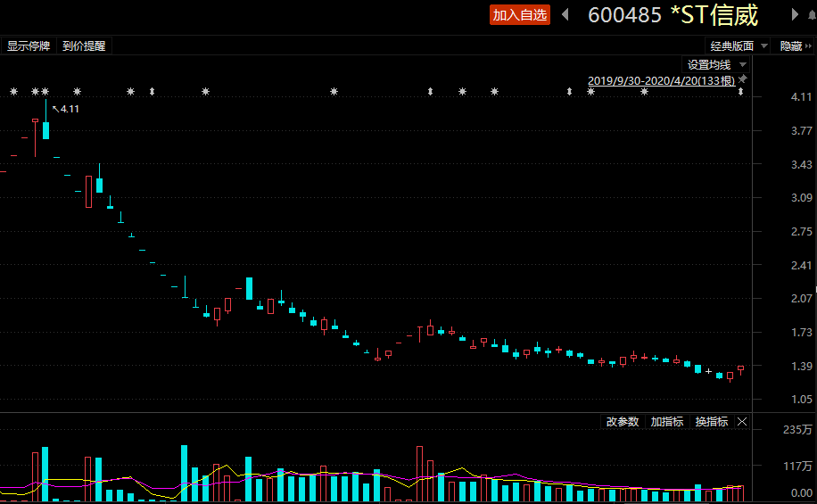The height and width of the screenshot is (504, 817).
Task: Click the 1.05 price axis label
Action: (x=801, y=400)
